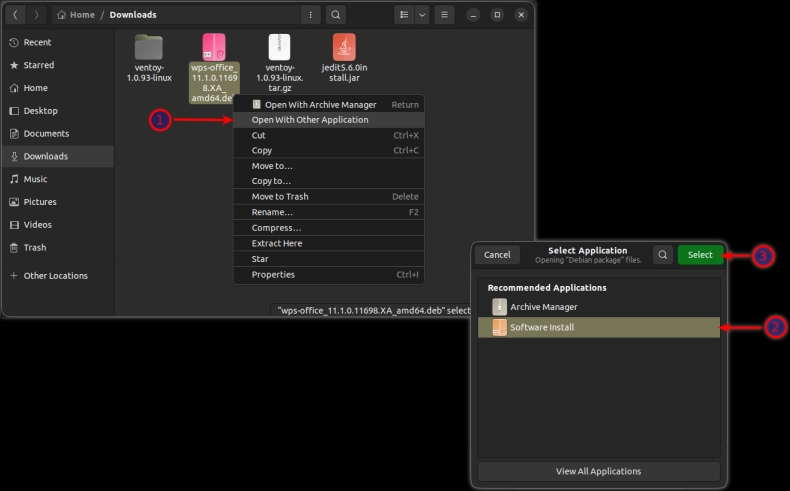This screenshot has width=790, height=491.
Task: Open Properties from the context menu
Action: click(273, 275)
